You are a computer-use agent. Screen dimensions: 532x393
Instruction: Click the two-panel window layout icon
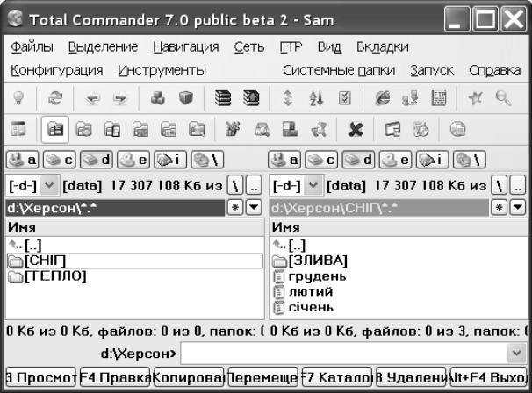pos(18,129)
